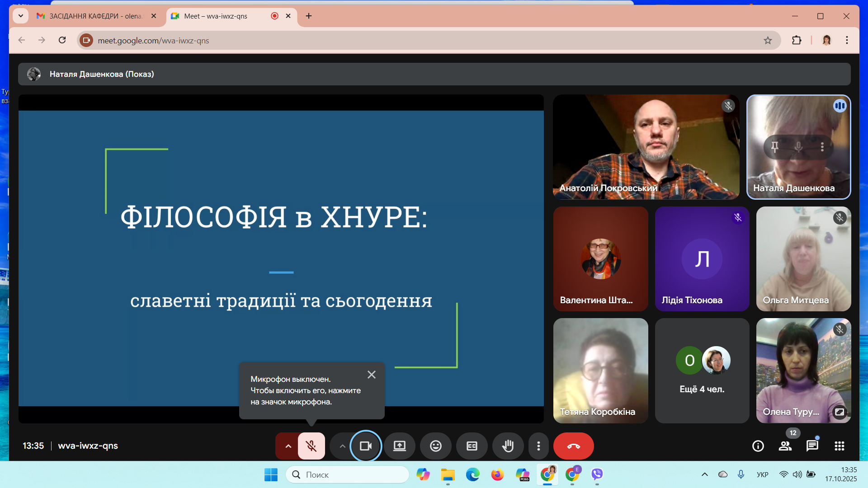Open the chat panel
868x488 pixels.
pos(812,446)
